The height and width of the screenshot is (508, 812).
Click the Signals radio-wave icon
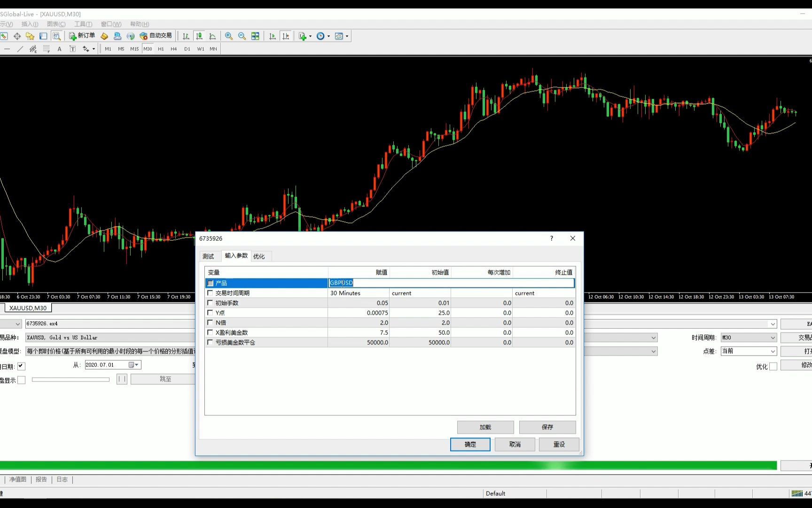pyautogui.click(x=131, y=36)
